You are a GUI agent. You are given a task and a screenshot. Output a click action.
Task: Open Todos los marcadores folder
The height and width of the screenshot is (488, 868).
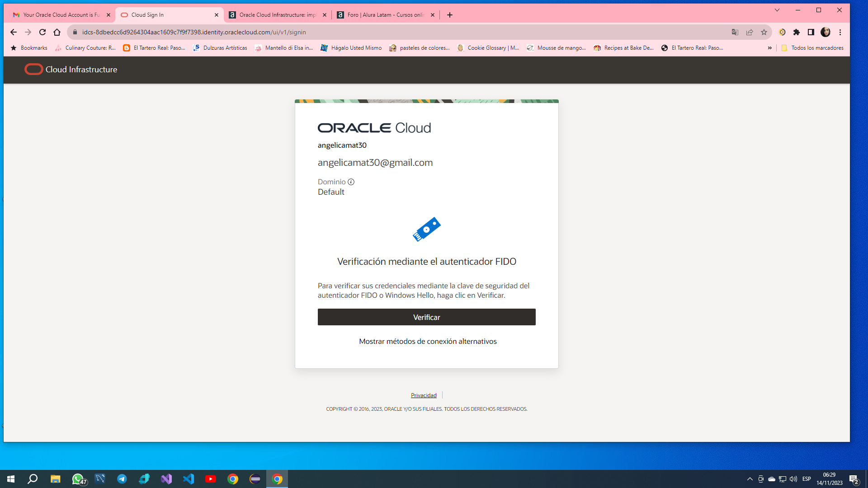tap(812, 48)
